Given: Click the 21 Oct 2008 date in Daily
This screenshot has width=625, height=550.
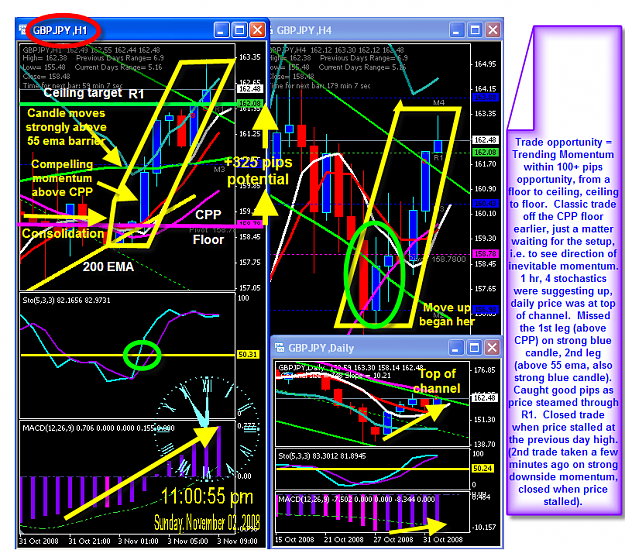Looking at the screenshot, I should [x=344, y=540].
